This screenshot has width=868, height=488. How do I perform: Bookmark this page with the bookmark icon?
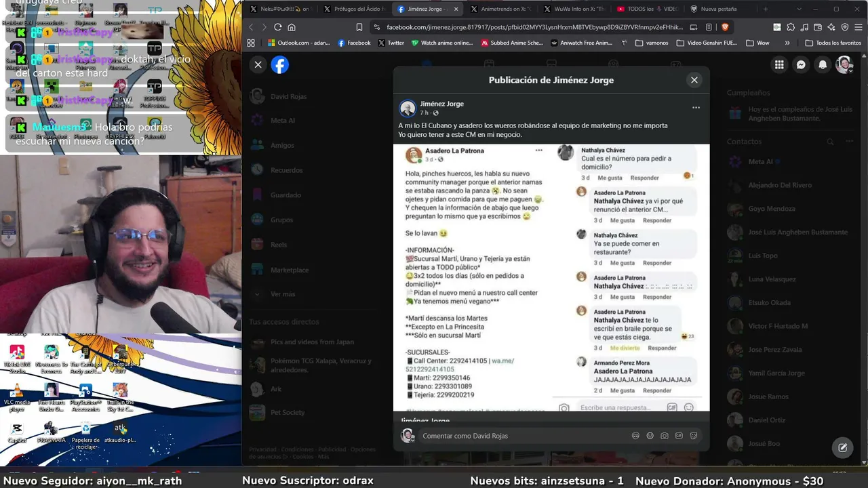tap(359, 27)
